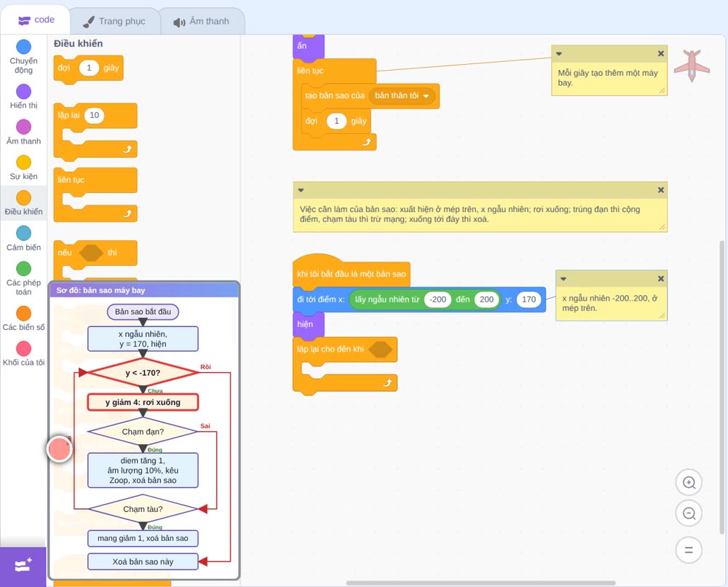Screen dimensions: 728x587
Task: Collapse the "Việc cần làm của bản sao" comment
Action: pos(301,190)
